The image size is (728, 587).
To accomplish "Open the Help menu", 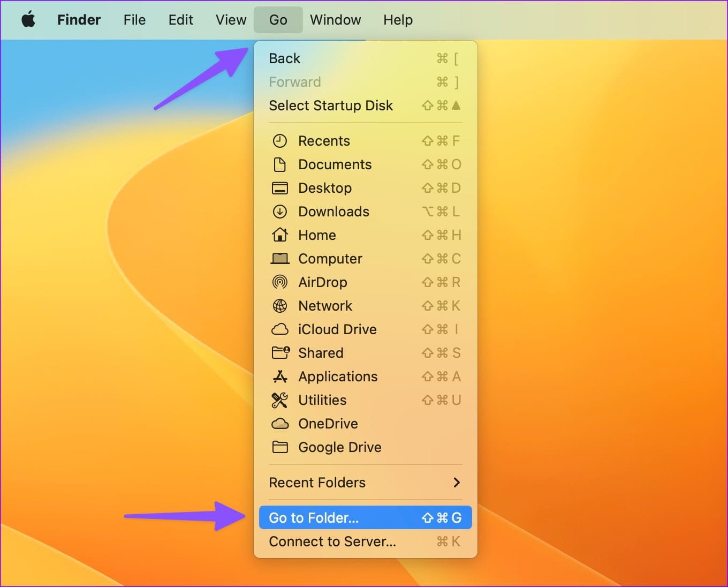I will [398, 20].
